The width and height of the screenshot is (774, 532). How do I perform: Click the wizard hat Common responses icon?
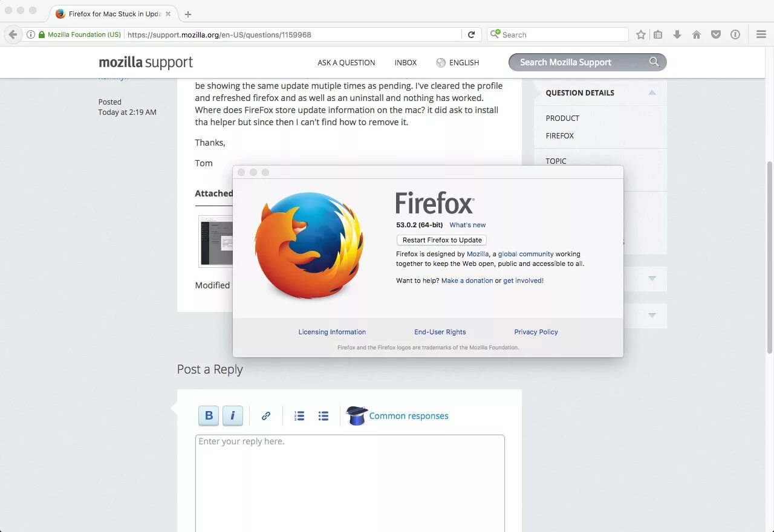(356, 415)
